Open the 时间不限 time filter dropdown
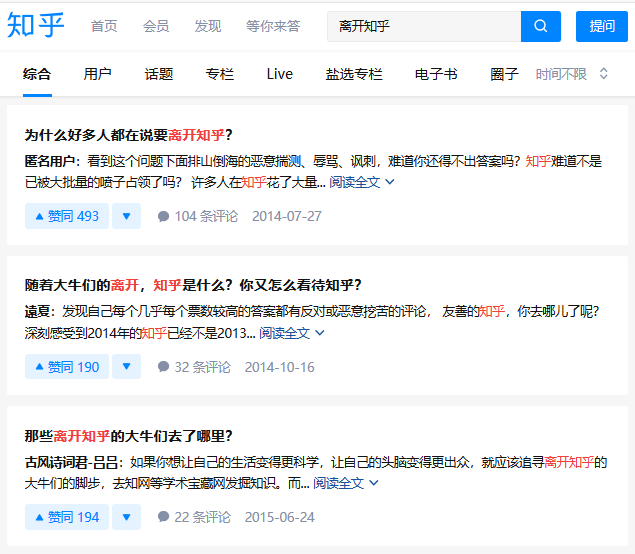635x554 pixels. pyautogui.click(x=571, y=74)
